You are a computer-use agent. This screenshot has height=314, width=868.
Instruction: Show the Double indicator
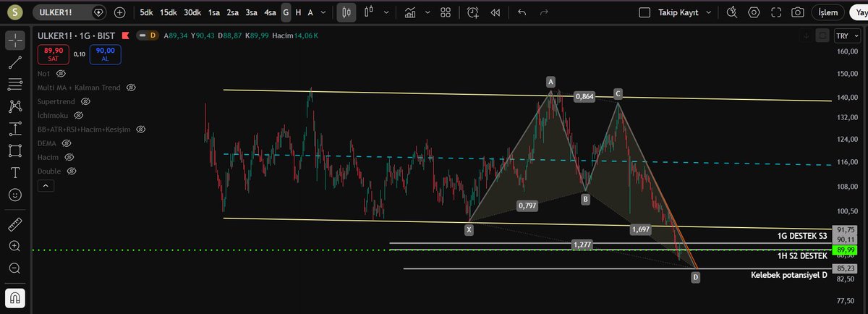(71, 171)
